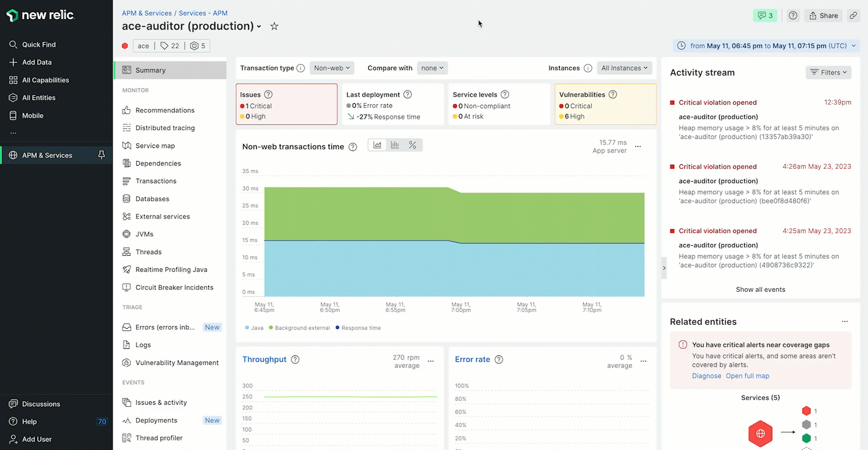Open help question mark icon in header
This screenshot has width=868, height=450.
pos(793,16)
